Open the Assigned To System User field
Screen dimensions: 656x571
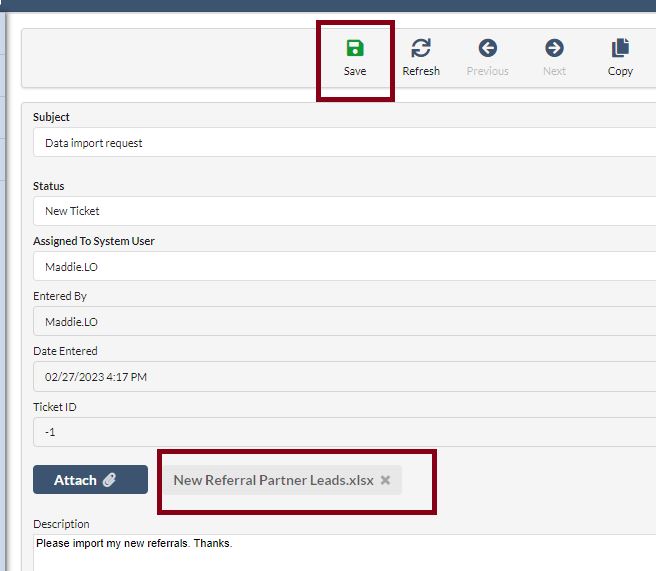tap(340, 267)
